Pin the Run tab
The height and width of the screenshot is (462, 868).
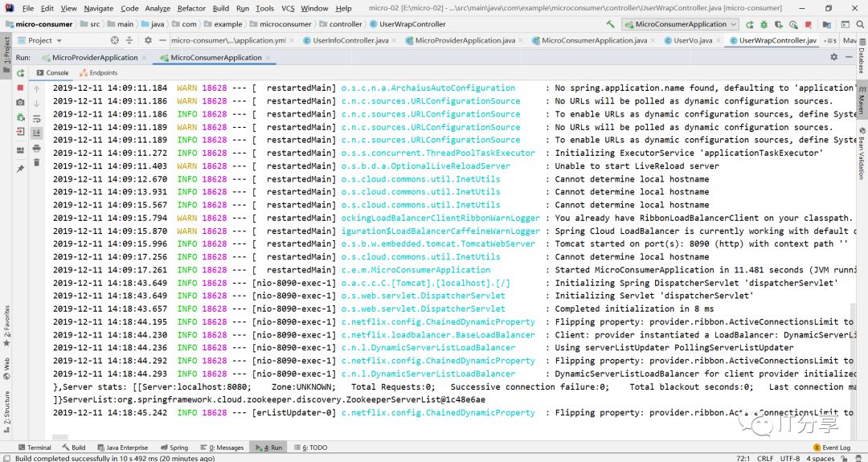pyautogui.click(x=20, y=169)
